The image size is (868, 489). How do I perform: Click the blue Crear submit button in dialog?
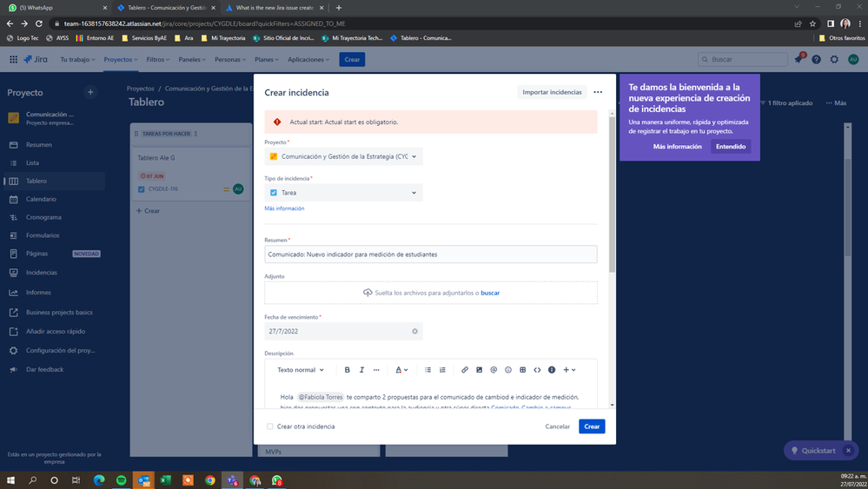click(592, 426)
